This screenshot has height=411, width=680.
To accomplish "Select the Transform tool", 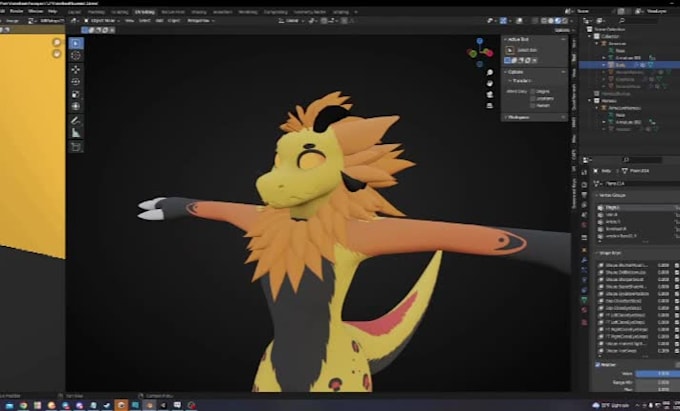I will pos(76,106).
